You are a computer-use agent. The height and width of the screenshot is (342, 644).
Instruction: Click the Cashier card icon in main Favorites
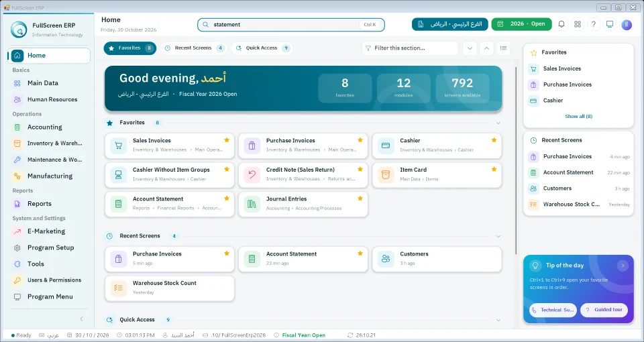pos(386,146)
